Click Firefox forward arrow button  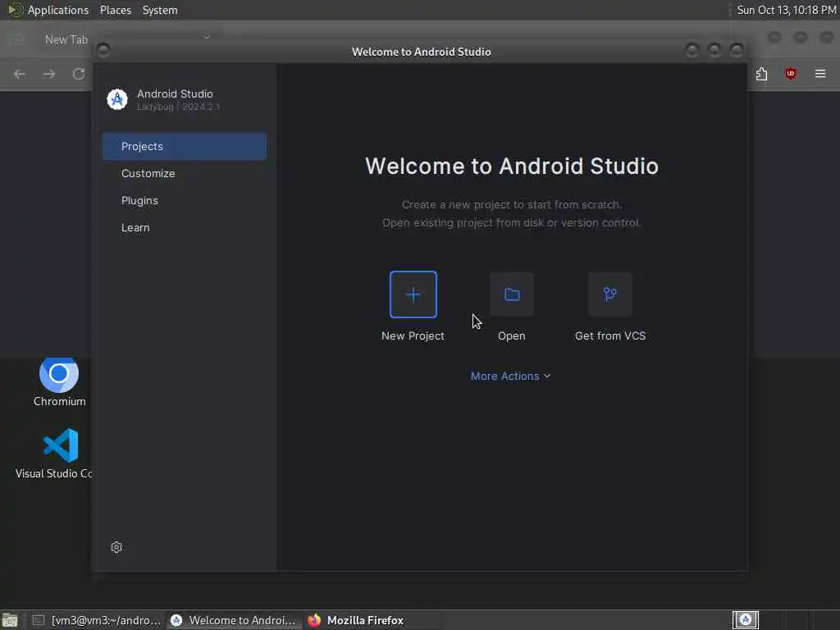(x=49, y=74)
